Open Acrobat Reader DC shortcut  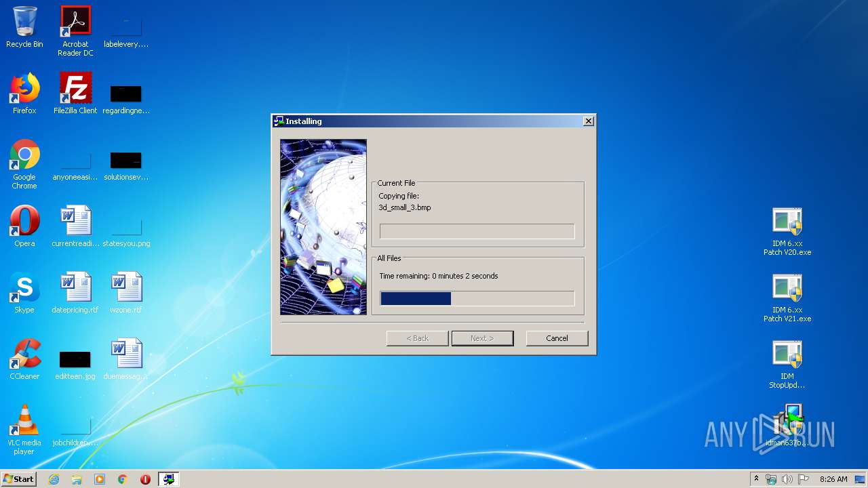[75, 31]
